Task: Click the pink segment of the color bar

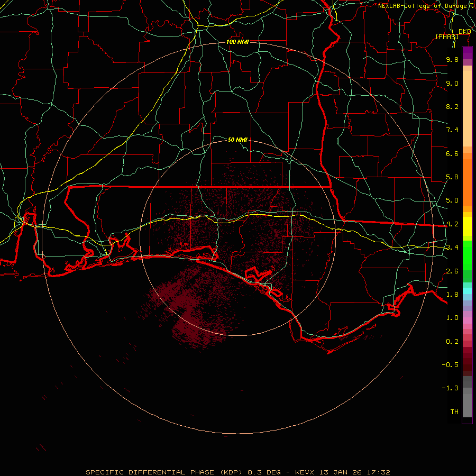Action: (x=467, y=321)
